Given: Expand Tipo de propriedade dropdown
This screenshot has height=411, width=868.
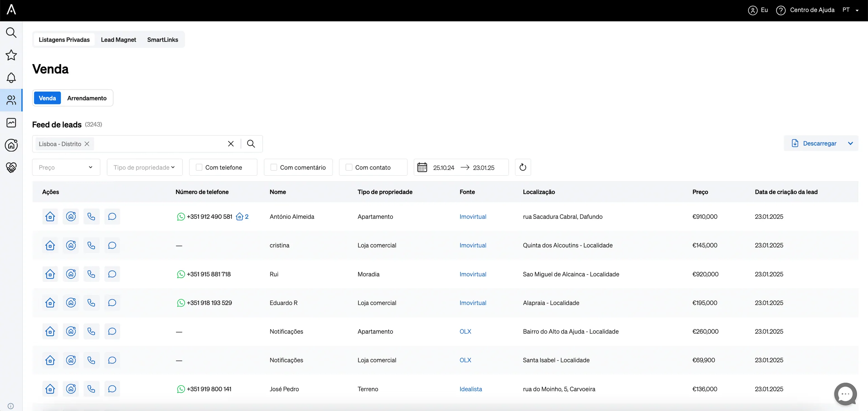Looking at the screenshot, I should (x=145, y=167).
